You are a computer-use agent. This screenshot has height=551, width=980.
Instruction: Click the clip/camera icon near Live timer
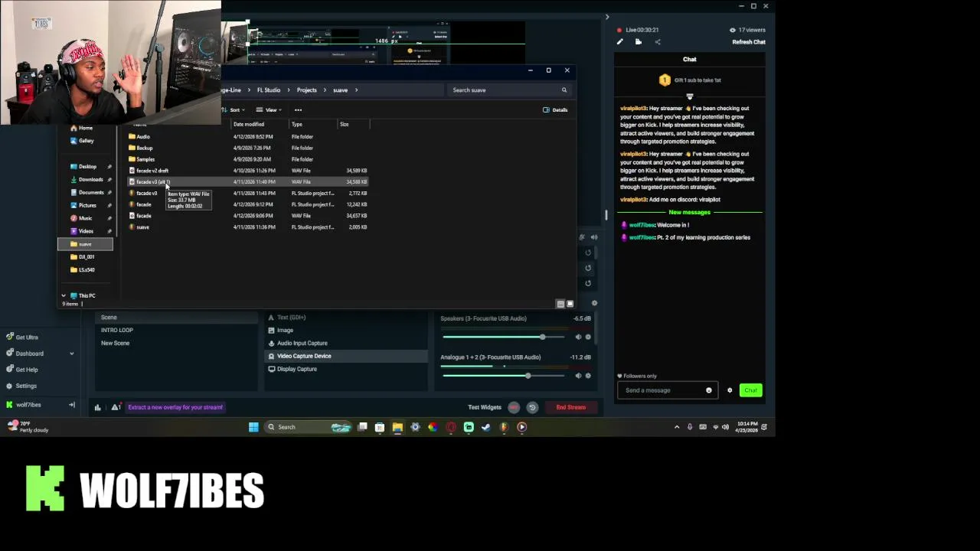[639, 42]
